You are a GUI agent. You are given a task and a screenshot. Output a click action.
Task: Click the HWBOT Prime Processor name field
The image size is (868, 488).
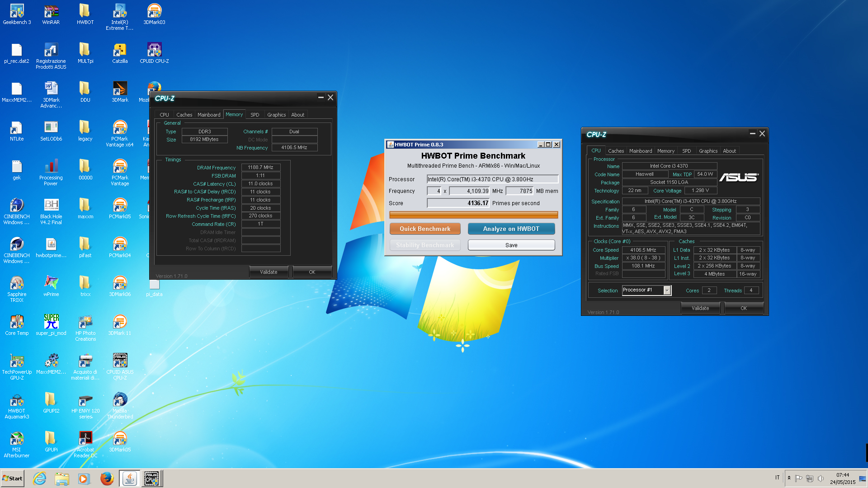[x=492, y=179]
